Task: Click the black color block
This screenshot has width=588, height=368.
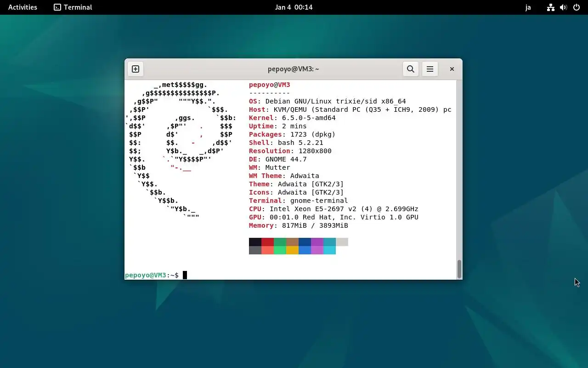Action: click(255, 242)
